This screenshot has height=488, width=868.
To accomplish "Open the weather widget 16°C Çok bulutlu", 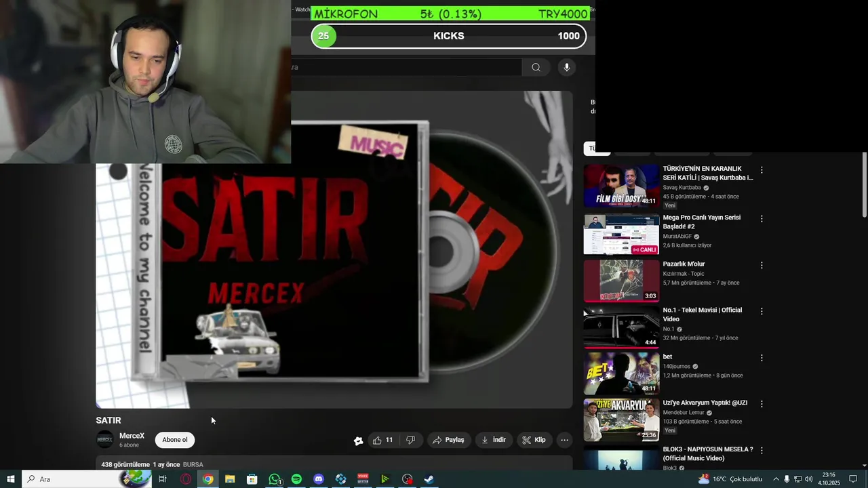I will [729, 479].
